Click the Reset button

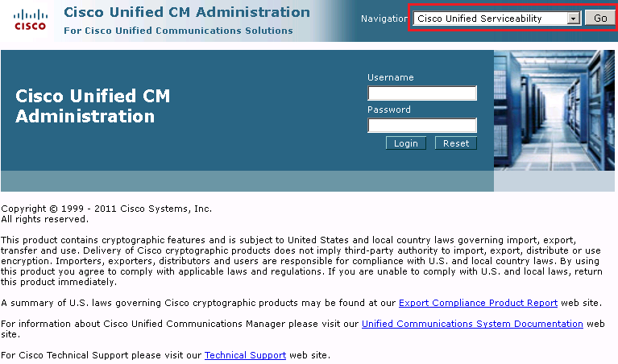456,143
